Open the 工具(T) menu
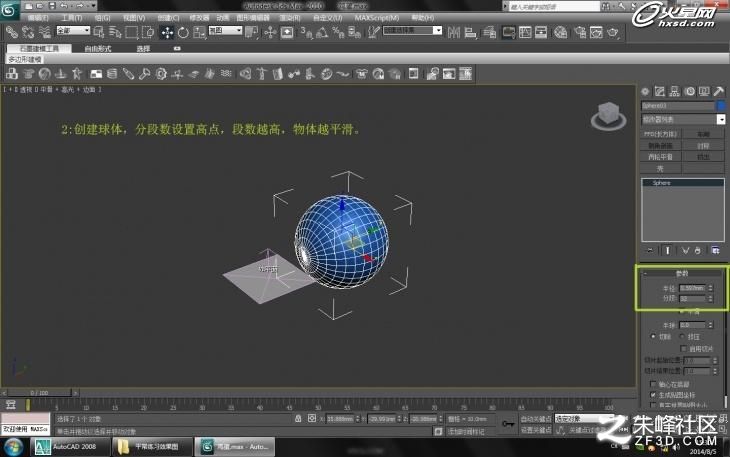 point(72,18)
